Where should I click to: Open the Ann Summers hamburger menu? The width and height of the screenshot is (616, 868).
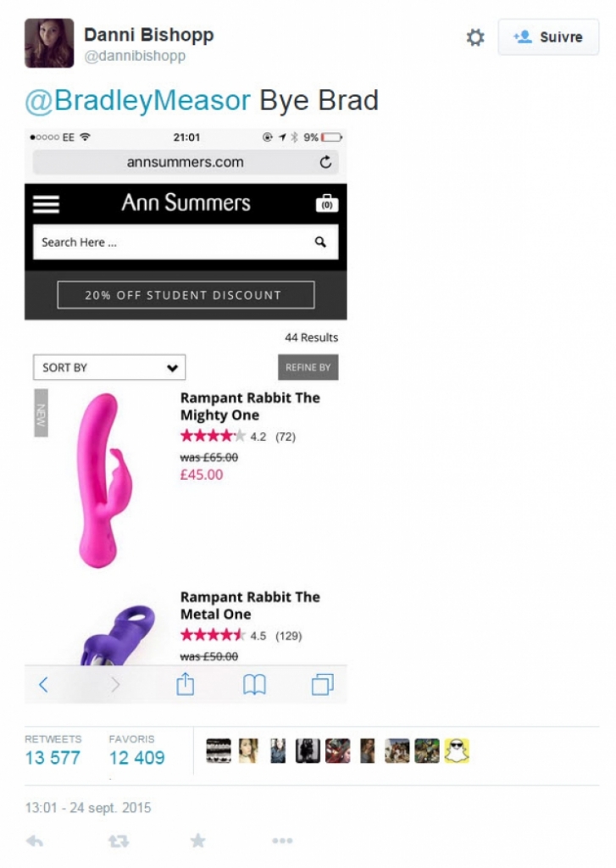46,203
